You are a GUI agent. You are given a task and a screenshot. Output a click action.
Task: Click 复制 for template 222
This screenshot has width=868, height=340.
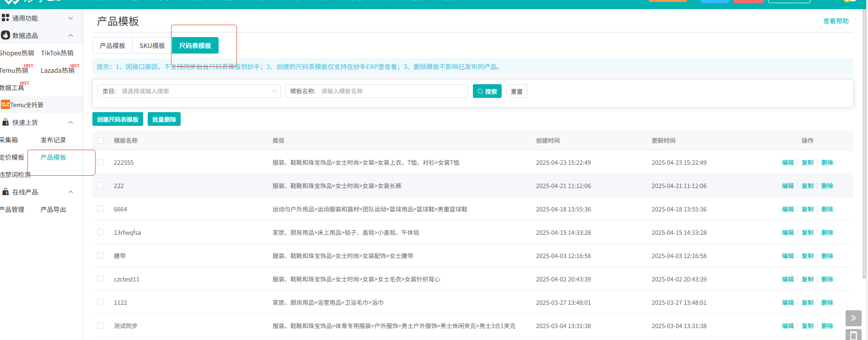[x=808, y=186]
